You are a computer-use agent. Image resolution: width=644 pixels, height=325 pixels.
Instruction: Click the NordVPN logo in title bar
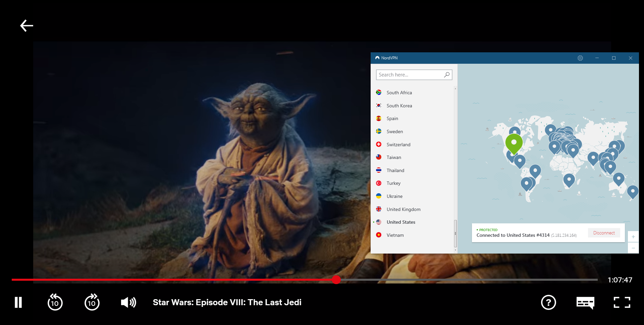coord(377,58)
